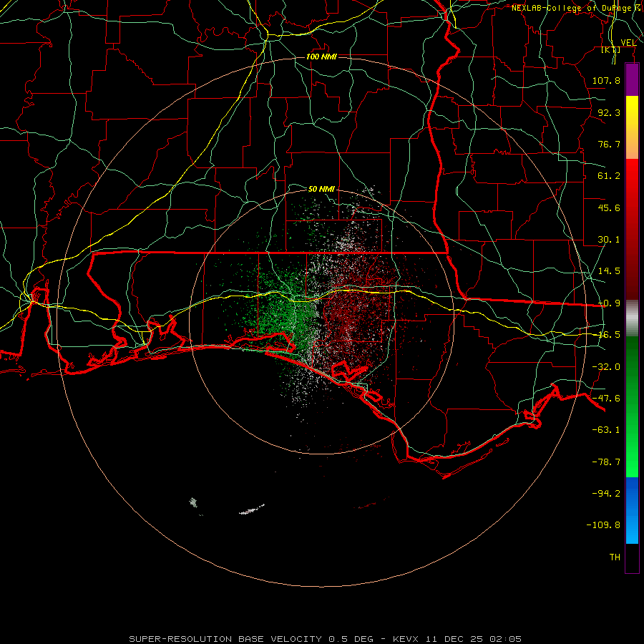Image resolution: width=644 pixels, height=644 pixels.
Task: Select the -0.9 velocity scale value
Action: tap(609, 303)
